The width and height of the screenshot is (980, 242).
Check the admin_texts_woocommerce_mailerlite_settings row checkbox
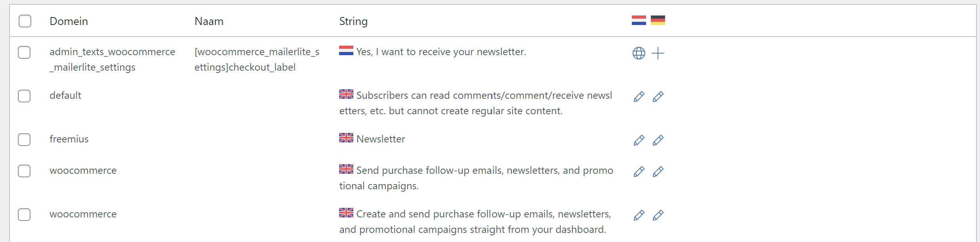pos(24,52)
